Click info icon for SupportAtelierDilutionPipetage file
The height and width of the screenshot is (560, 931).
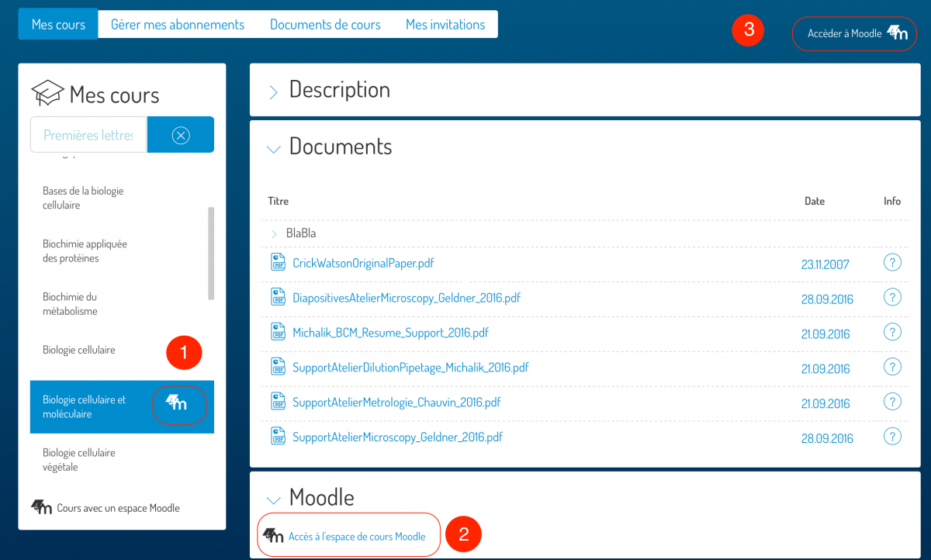pos(892,367)
